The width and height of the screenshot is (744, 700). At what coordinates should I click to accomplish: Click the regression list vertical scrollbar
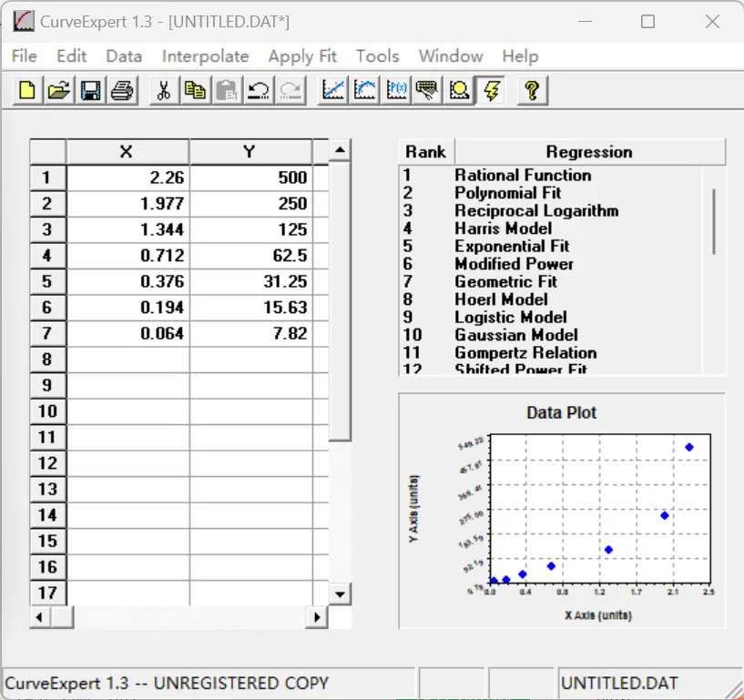coord(714,221)
